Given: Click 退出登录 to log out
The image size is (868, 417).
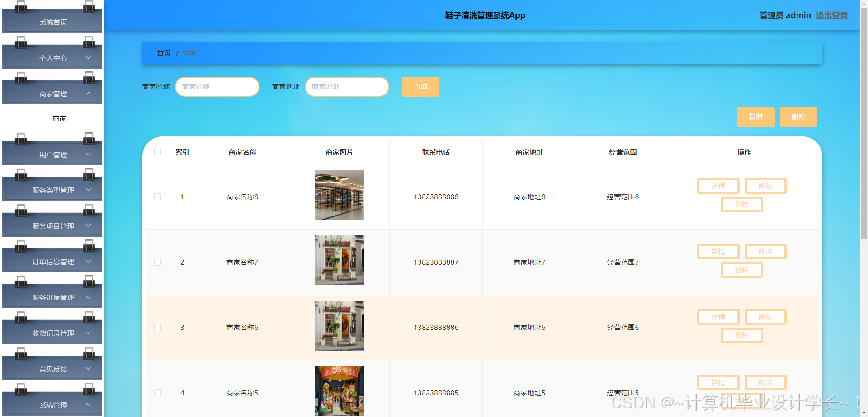Looking at the screenshot, I should (831, 15).
